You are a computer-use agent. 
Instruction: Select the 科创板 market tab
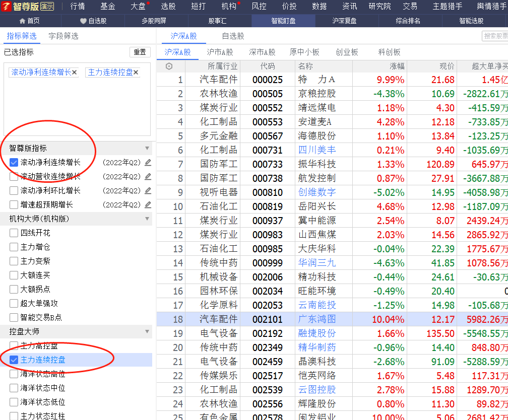tap(390, 52)
